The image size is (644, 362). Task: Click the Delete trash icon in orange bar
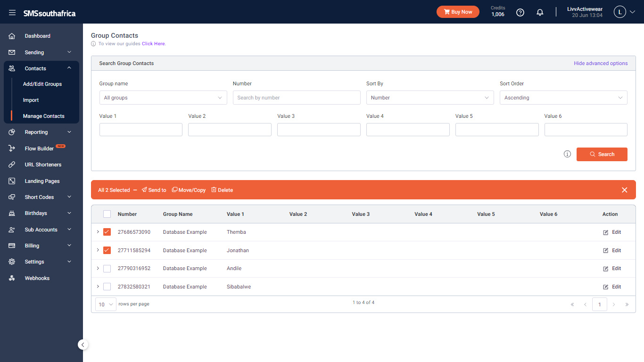(x=214, y=189)
